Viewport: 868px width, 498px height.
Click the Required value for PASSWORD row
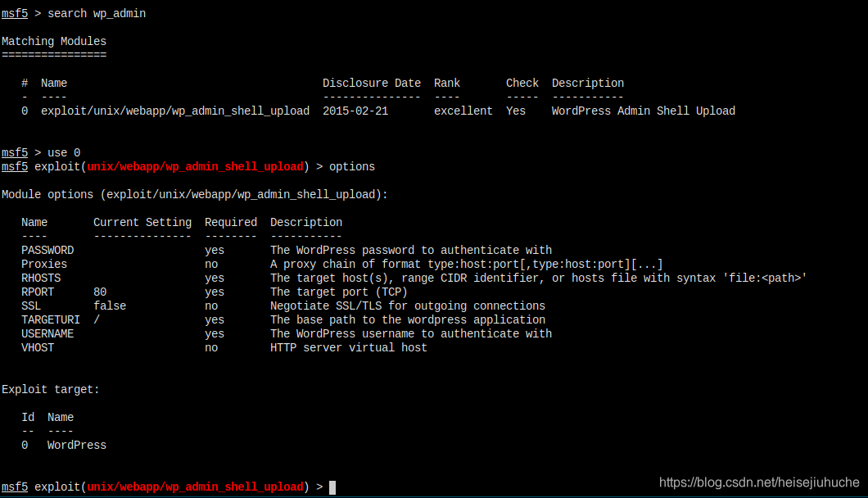tap(215, 251)
